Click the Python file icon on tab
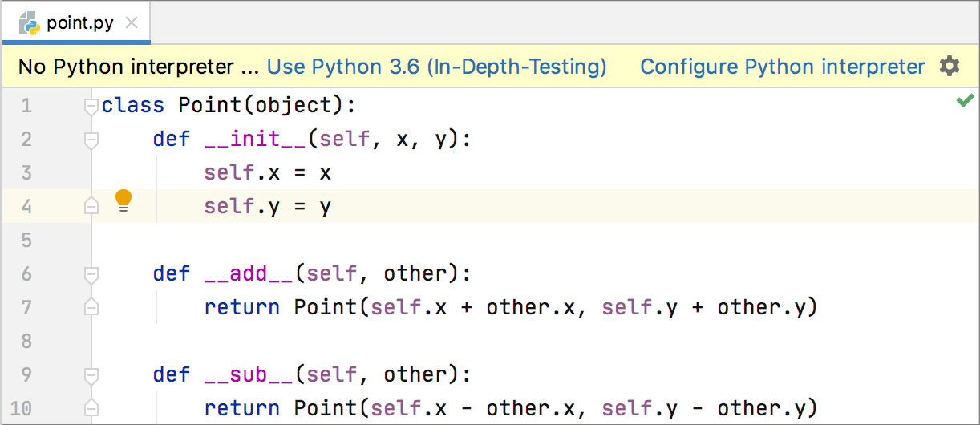Viewport: 980px width, 425px height. 30,22
